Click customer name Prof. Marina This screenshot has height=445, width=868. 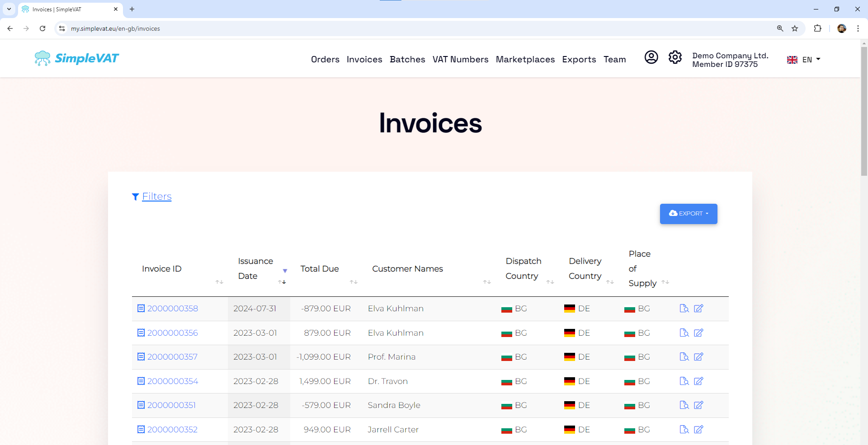click(x=392, y=357)
